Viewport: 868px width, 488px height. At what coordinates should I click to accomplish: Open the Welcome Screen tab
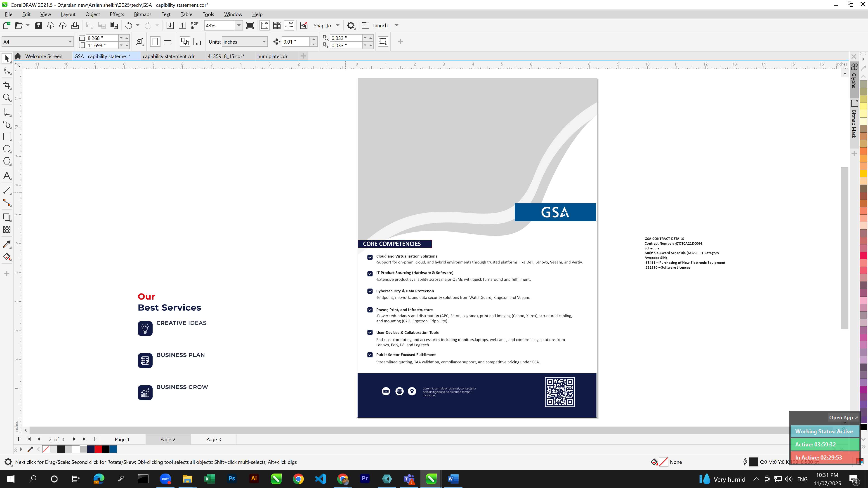(43, 56)
